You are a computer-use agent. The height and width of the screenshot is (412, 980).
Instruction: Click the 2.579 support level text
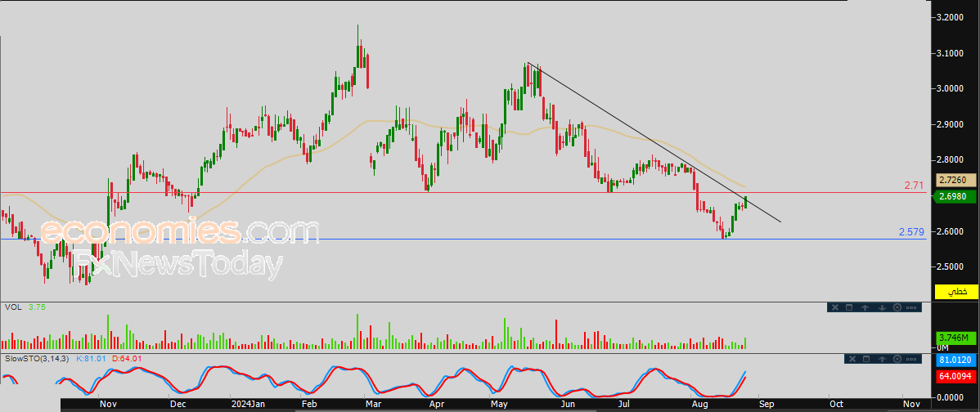point(911,231)
